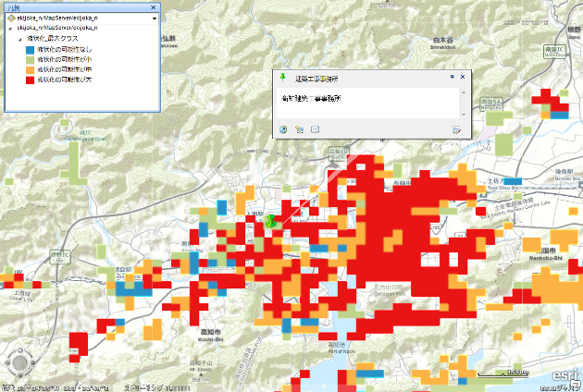Image resolution: width=583 pixels, height=392 pixels.
Task: Click the blue legend color swatch
Action: coord(30,49)
